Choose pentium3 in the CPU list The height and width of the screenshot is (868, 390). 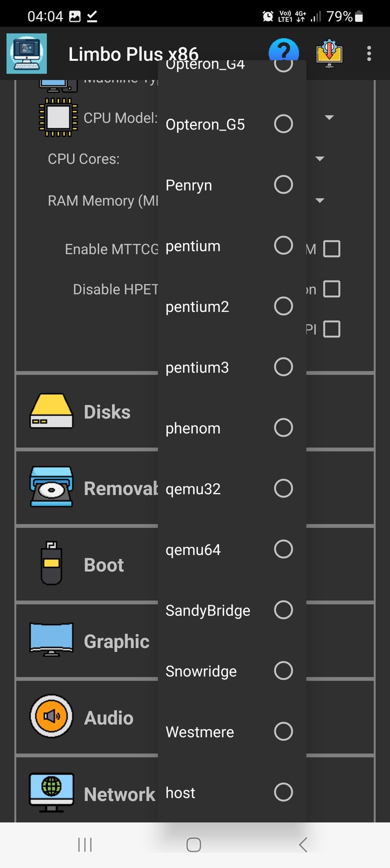[283, 367]
